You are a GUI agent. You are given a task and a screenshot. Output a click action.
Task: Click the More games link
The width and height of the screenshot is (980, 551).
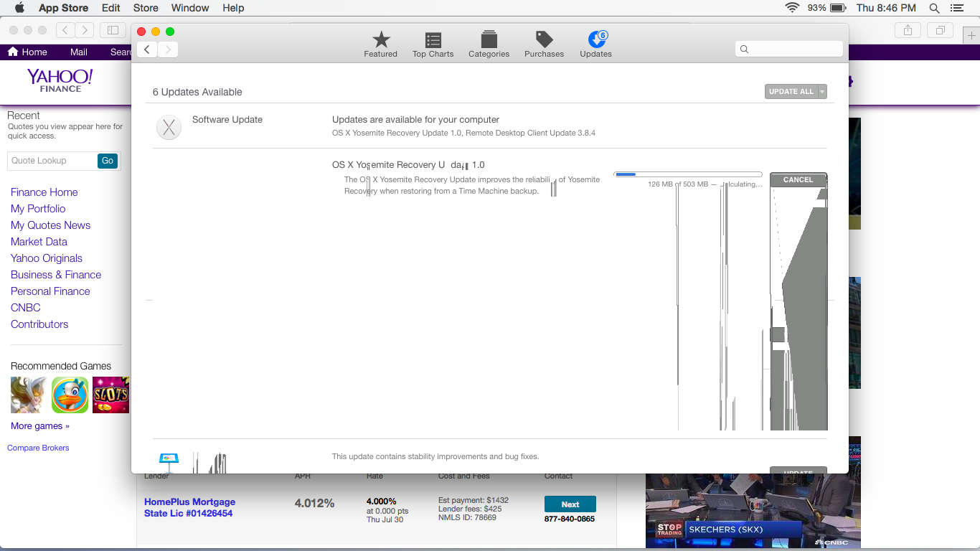click(x=40, y=426)
